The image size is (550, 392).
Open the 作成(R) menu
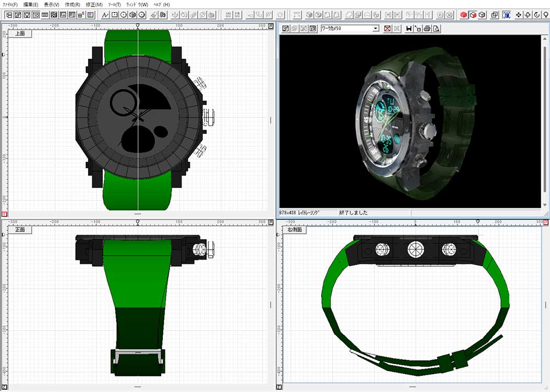[72, 4]
